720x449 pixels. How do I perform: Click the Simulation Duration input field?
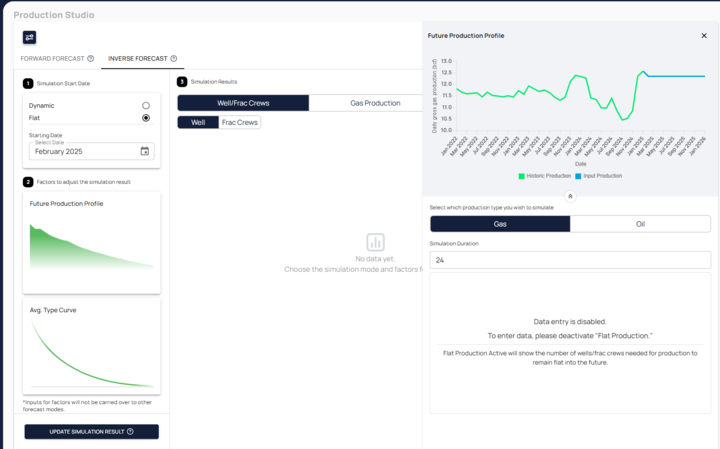coord(570,260)
